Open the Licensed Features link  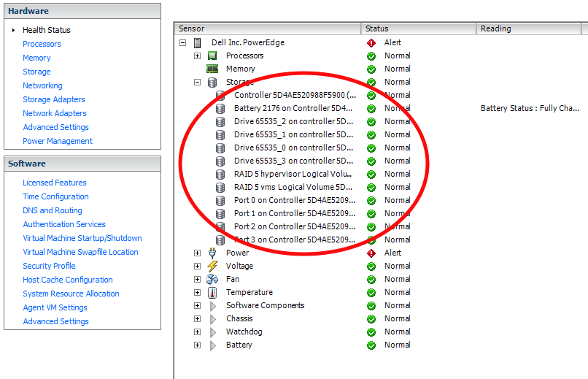[55, 183]
